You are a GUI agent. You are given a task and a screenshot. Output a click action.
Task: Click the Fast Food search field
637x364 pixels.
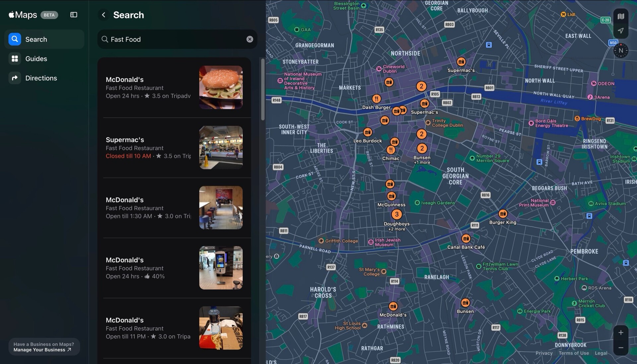coord(176,39)
